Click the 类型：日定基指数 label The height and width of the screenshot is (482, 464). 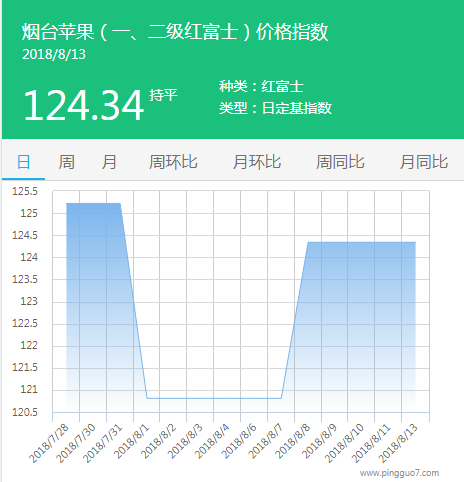coord(275,108)
